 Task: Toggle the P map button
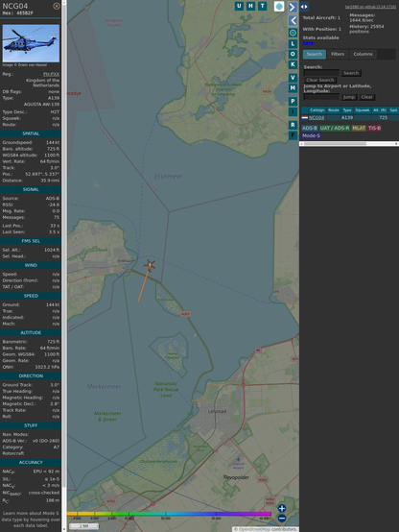[x=293, y=101]
